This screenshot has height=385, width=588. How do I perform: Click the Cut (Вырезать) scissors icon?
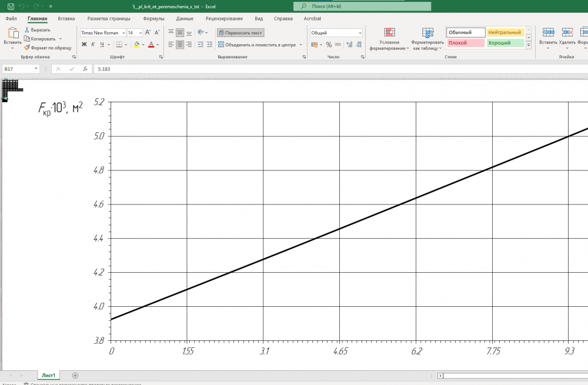pos(27,30)
